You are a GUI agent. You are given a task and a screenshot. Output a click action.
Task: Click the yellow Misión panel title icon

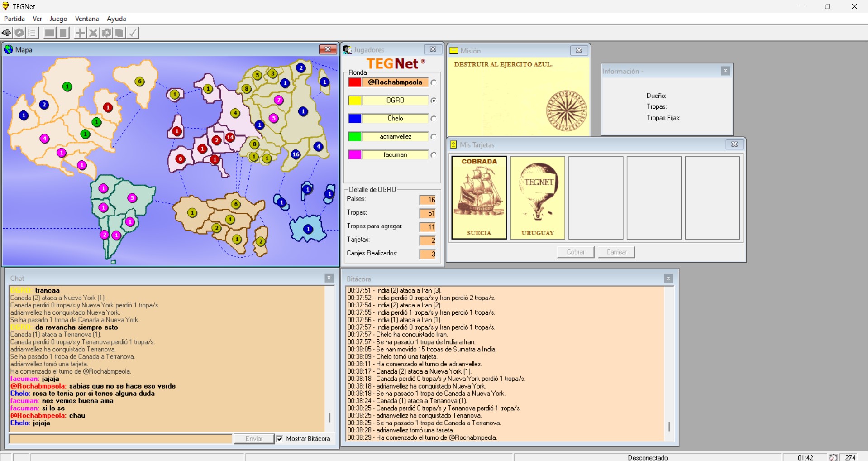pyautogui.click(x=454, y=51)
